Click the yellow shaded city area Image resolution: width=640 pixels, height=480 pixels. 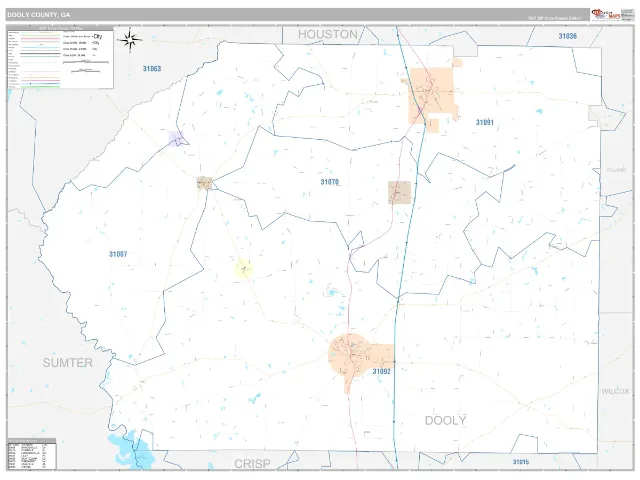pos(244,269)
